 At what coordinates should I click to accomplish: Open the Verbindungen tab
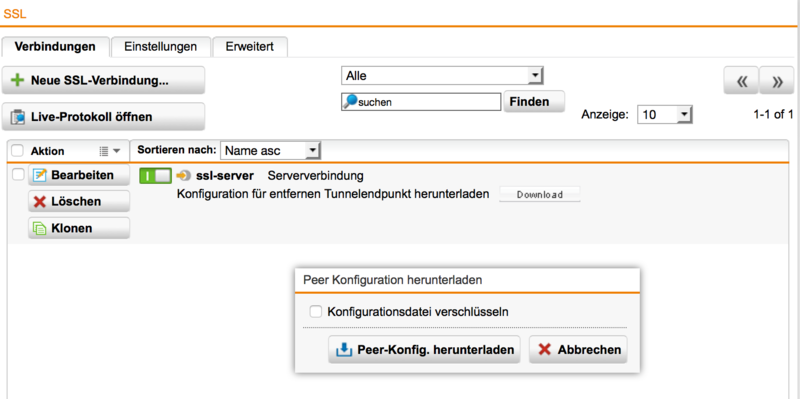[x=55, y=47]
